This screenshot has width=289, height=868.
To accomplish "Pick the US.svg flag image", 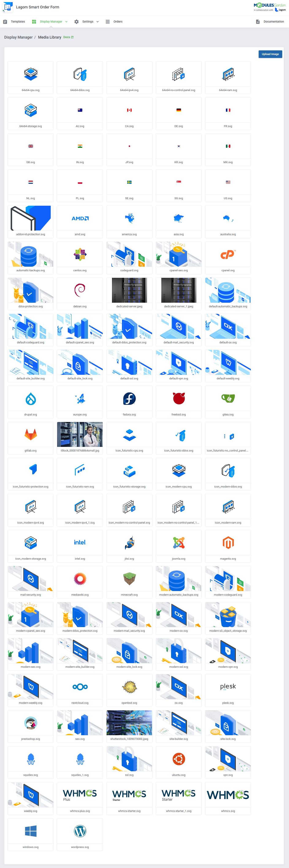I will pyautogui.click(x=228, y=182).
